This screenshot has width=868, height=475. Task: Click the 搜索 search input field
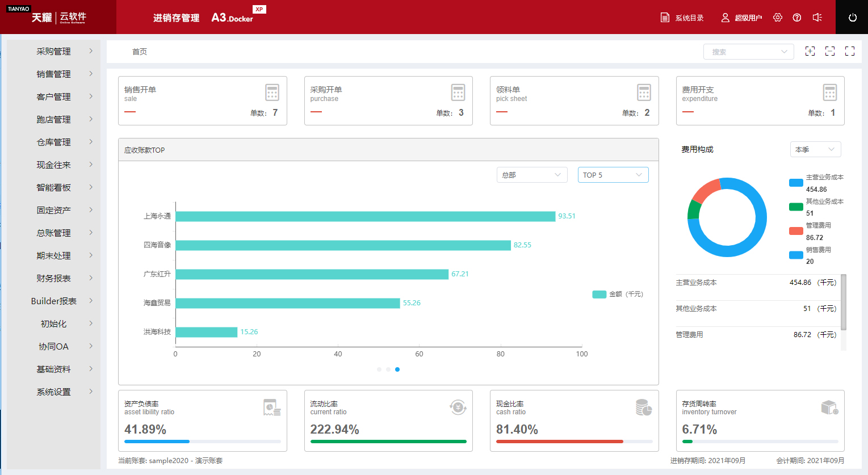pyautogui.click(x=743, y=52)
